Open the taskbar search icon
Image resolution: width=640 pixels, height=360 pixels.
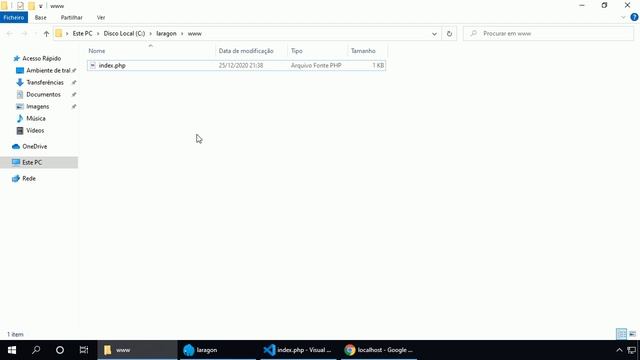click(x=36, y=350)
